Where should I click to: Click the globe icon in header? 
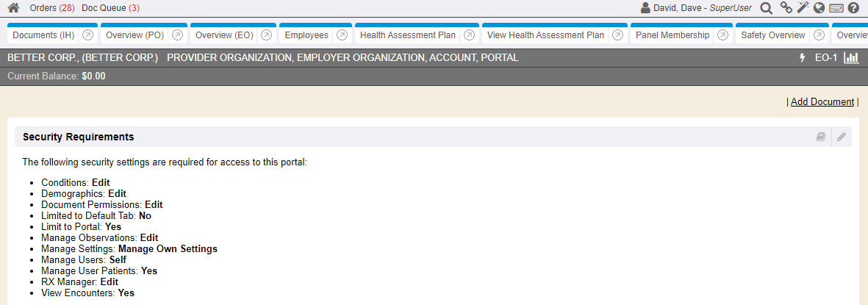point(819,8)
